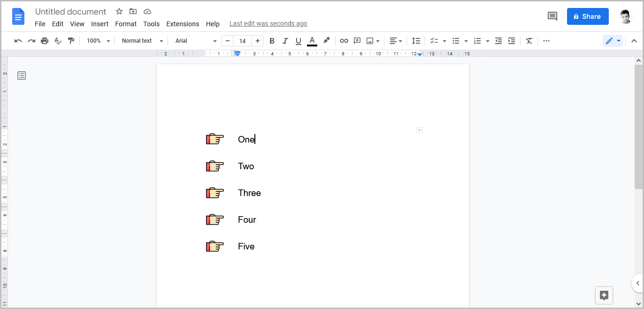Open the Spelling and grammar check tool
Image resolution: width=644 pixels, height=309 pixels.
click(58, 41)
